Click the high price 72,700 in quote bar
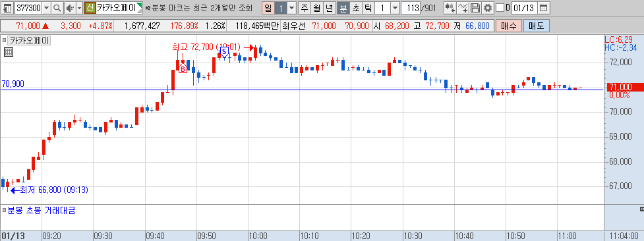Viewport: 644px width, 241px height. click(x=437, y=26)
